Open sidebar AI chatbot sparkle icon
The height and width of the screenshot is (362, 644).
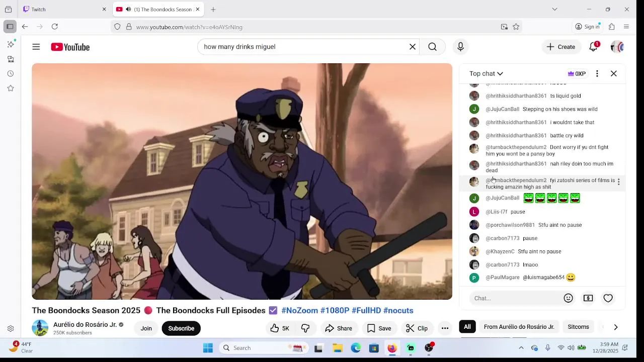click(x=11, y=45)
